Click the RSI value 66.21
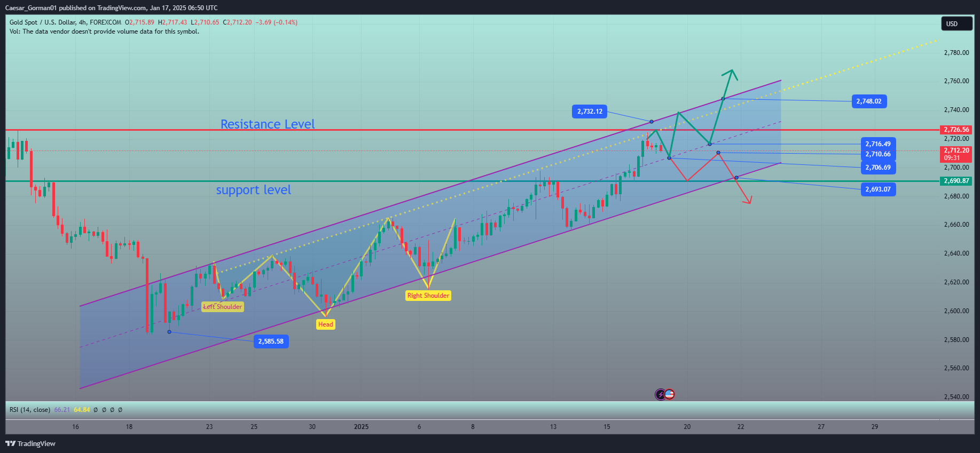 tap(62, 410)
